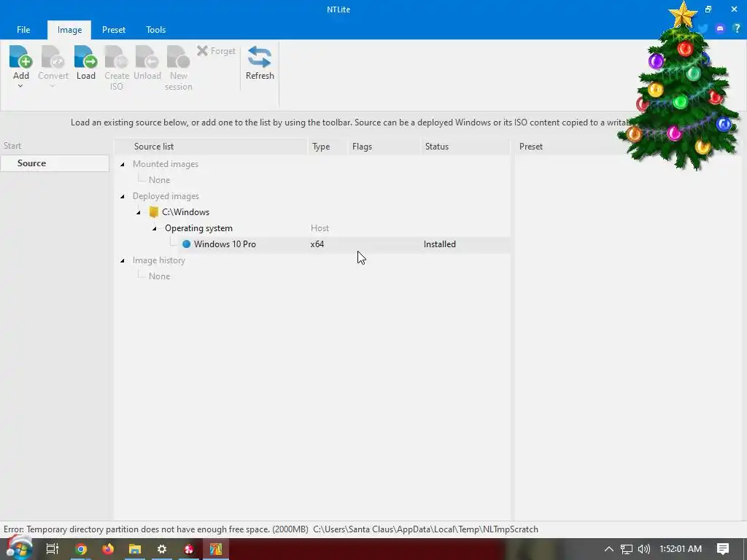The height and width of the screenshot is (560, 747).
Task: Click the New session icon
Action: (178, 57)
